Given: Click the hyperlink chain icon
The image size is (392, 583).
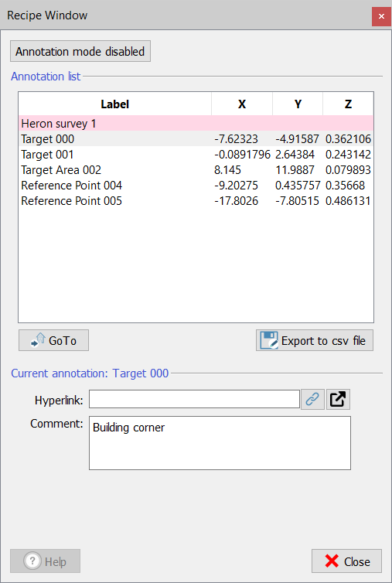Looking at the screenshot, I should click(312, 399).
